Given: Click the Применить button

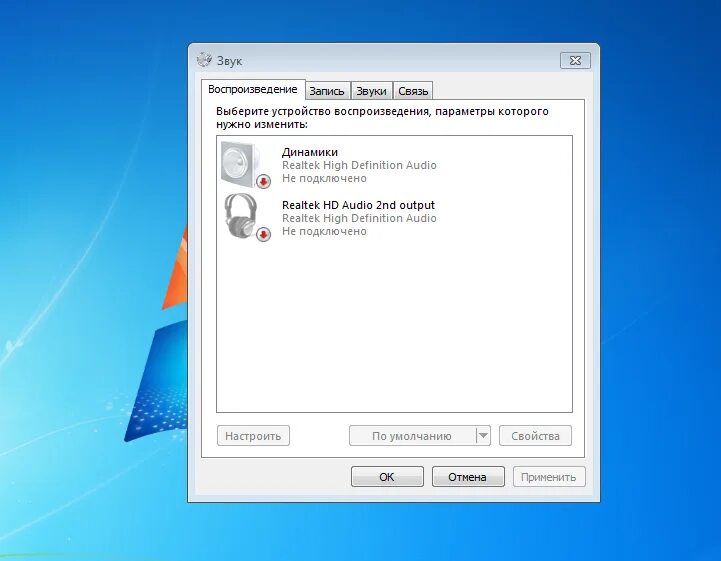Looking at the screenshot, I should coord(549,477).
